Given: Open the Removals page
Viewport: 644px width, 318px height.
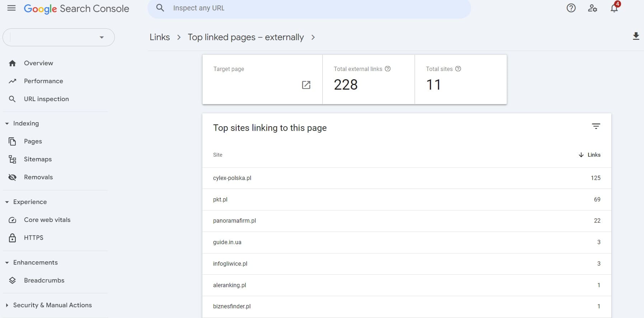Looking at the screenshot, I should tap(38, 177).
